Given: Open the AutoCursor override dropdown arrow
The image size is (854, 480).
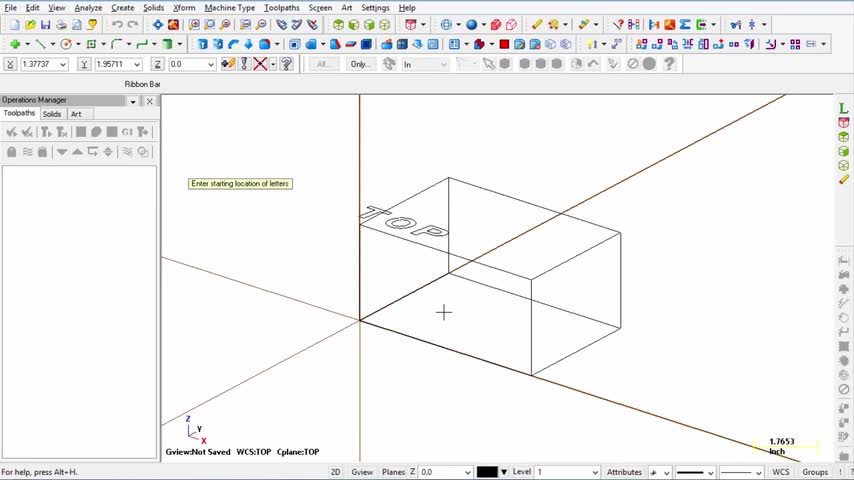Looking at the screenshot, I should point(273,64).
